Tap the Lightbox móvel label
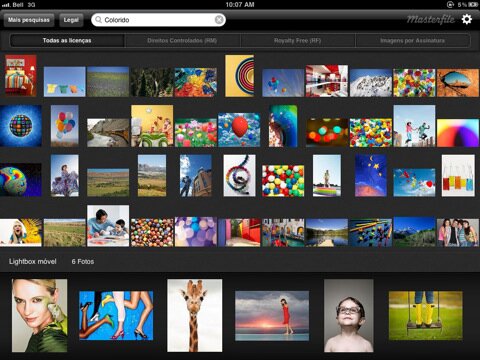 (x=33, y=261)
